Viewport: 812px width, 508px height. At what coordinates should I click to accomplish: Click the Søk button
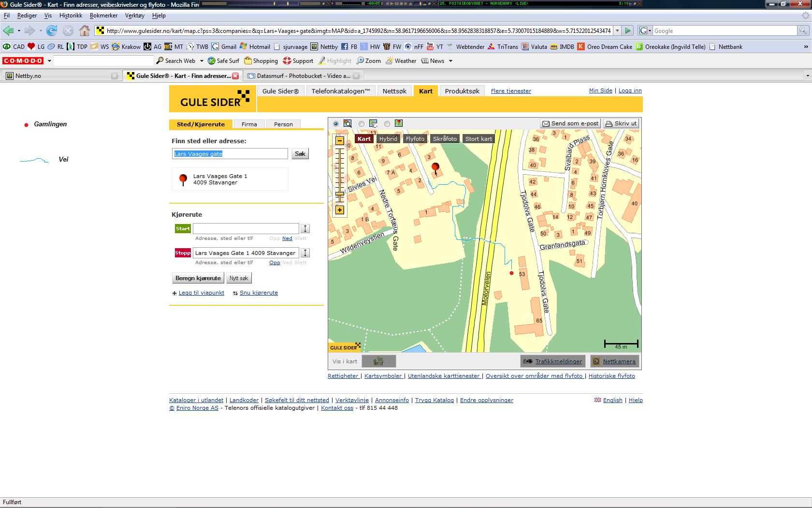[x=300, y=153]
